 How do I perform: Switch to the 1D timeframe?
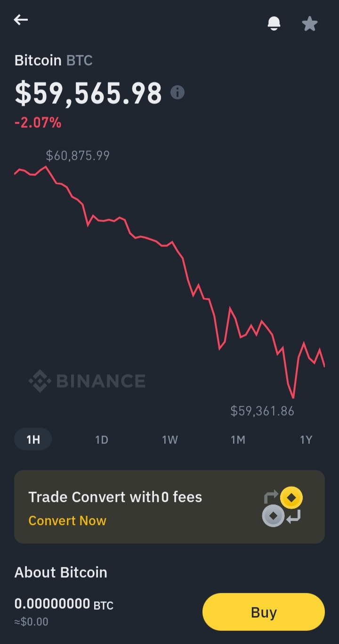pyautogui.click(x=102, y=440)
